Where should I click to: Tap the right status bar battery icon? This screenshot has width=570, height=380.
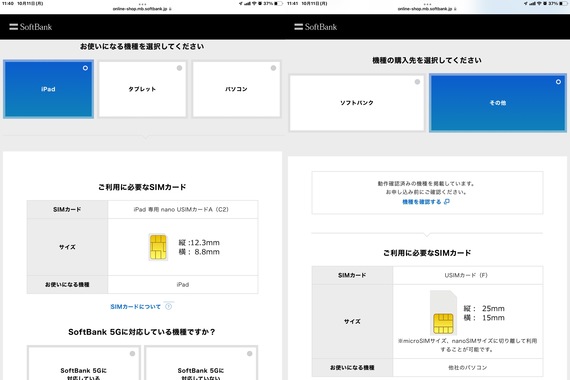(x=563, y=3)
